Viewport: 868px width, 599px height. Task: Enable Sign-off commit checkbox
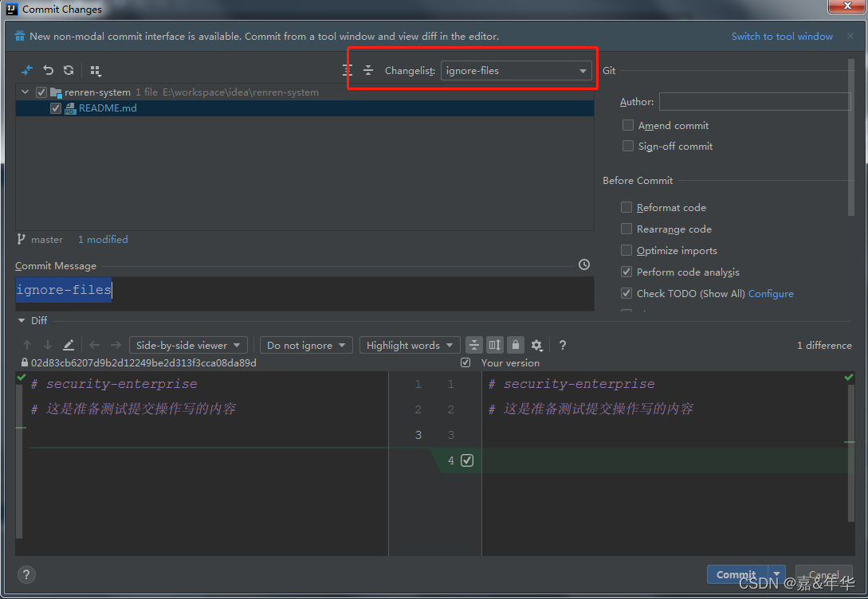[628, 146]
